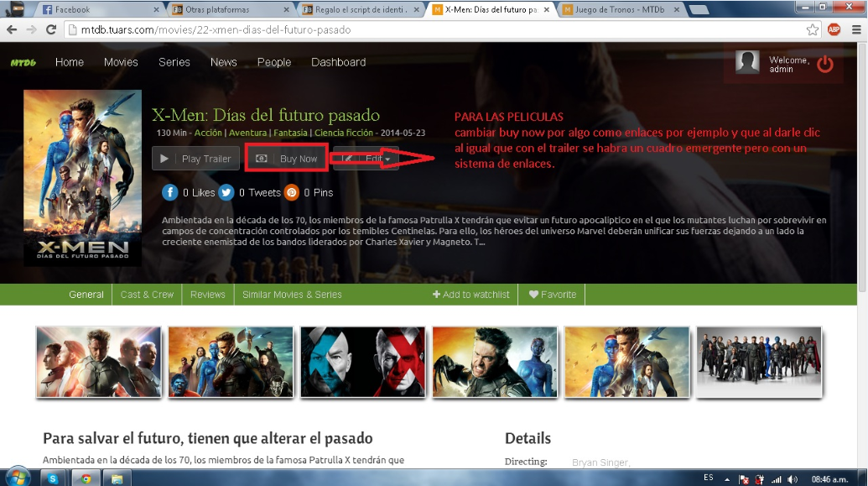Screen dimensions: 868x486
Task: Click the X-Men movie poster
Action: pyautogui.click(x=82, y=178)
